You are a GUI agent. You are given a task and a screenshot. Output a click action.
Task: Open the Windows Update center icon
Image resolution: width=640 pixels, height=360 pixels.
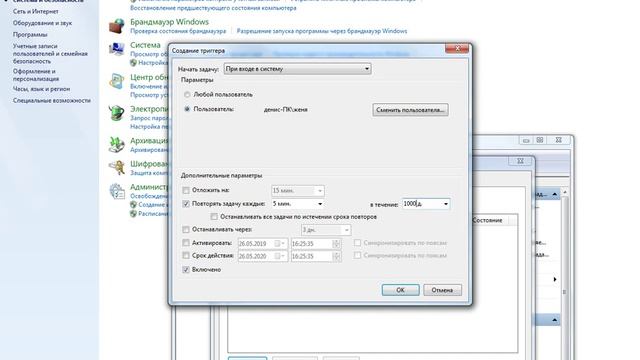tap(116, 81)
